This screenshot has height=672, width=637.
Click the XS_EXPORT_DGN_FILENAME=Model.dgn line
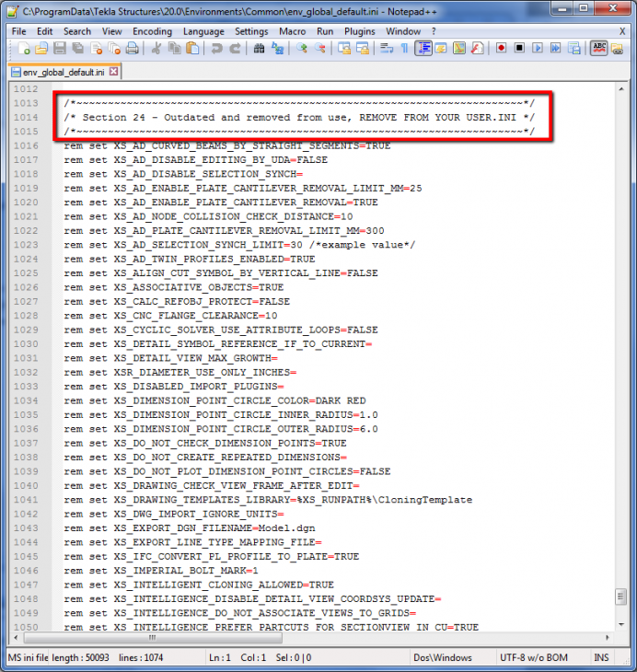[190, 528]
